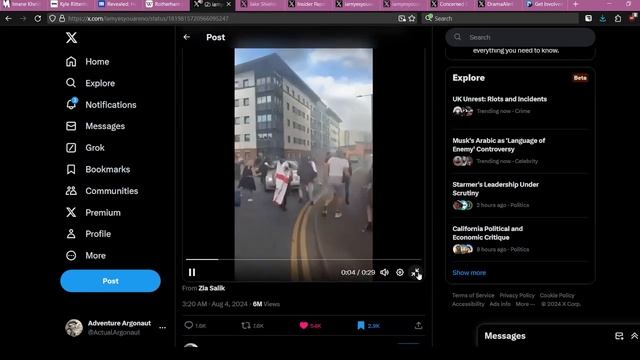Image resolution: width=640 pixels, height=360 pixels.
Task: Close the current X tab
Action: tap(229, 4)
